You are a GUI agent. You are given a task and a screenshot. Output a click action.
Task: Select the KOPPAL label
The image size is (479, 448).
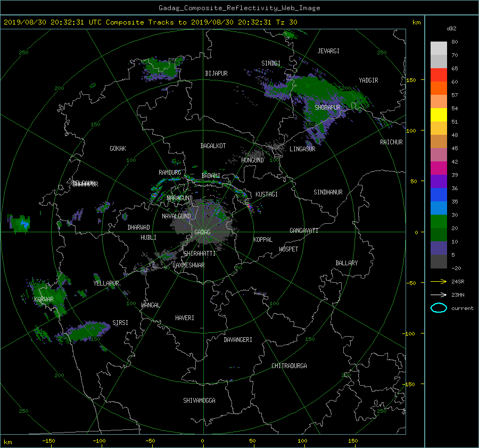click(263, 240)
